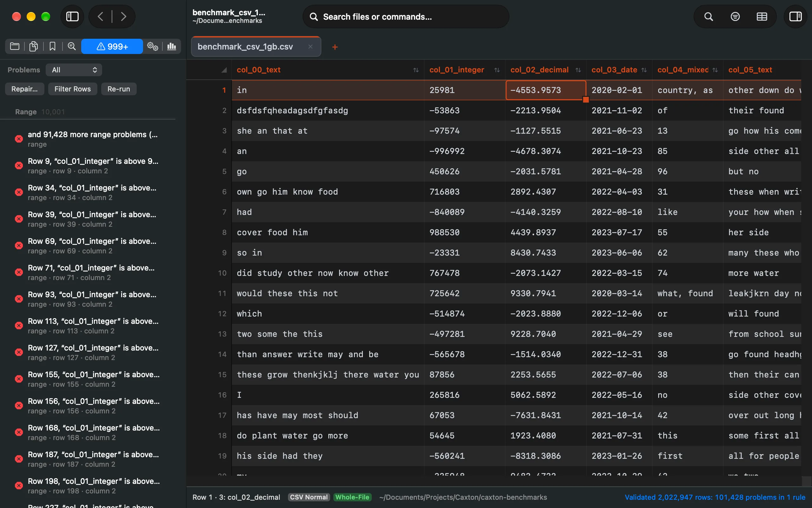Click the file path in status bar
The image size is (812, 508).
coord(463,497)
